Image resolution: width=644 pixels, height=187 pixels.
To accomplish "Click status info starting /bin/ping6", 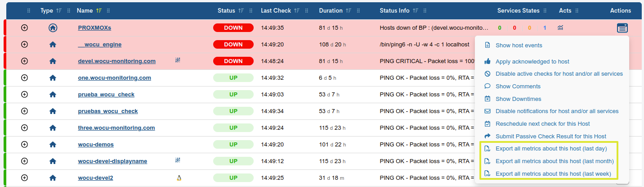I will (425, 45).
